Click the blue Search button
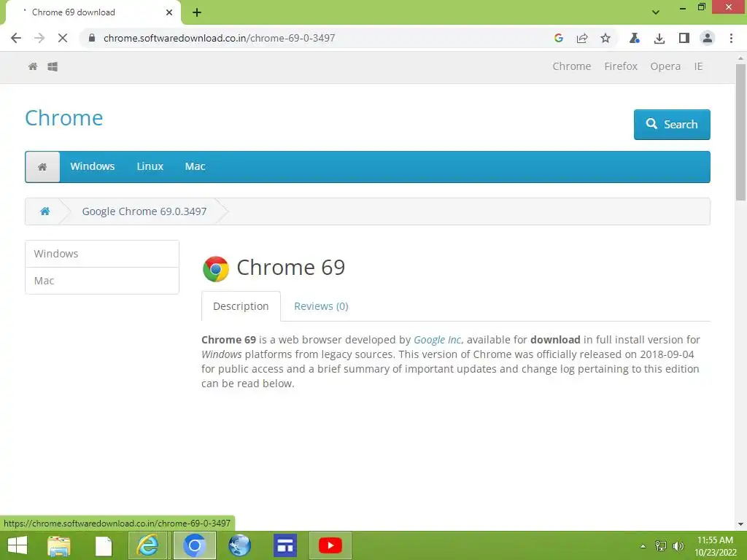Viewport: 747px width, 560px height. pos(672,125)
